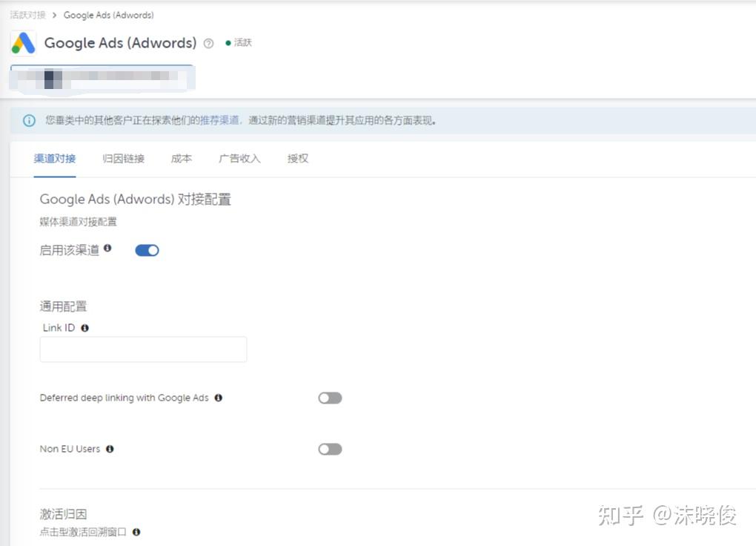Screen dimensions: 756x546
Task: Follow the 推荐渠道 link in banner
Action: (220, 120)
